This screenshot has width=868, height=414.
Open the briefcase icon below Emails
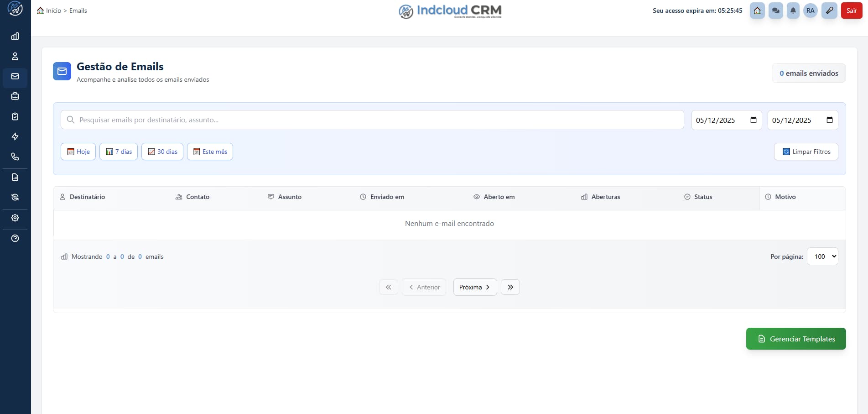coord(15,96)
